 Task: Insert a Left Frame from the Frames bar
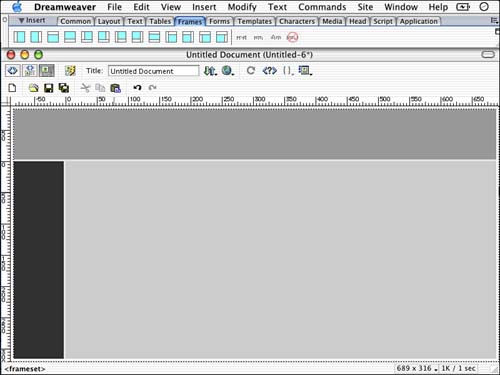coord(19,37)
